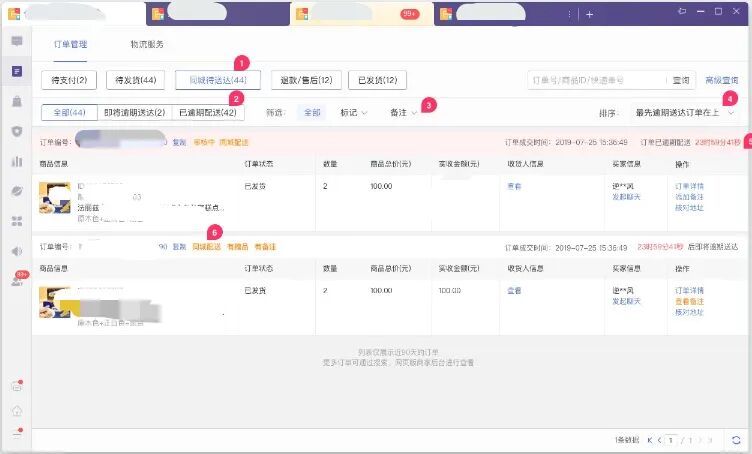The width and height of the screenshot is (752, 454).
Task: Click the 查询 search button
Action: click(x=681, y=80)
